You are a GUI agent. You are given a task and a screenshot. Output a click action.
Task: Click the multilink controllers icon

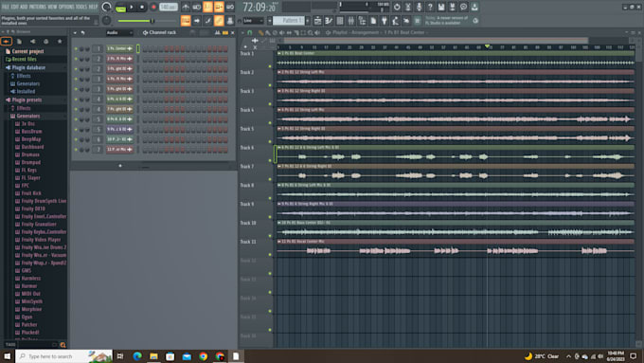230,21
